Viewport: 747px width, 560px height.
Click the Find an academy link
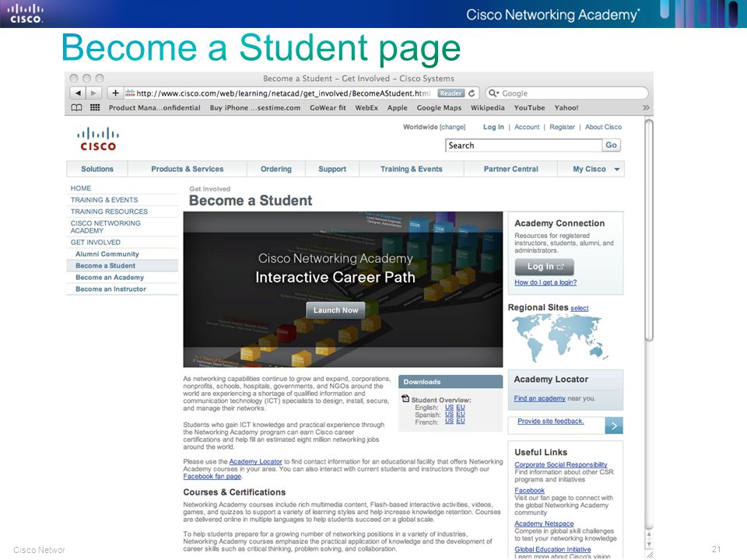coord(540,398)
